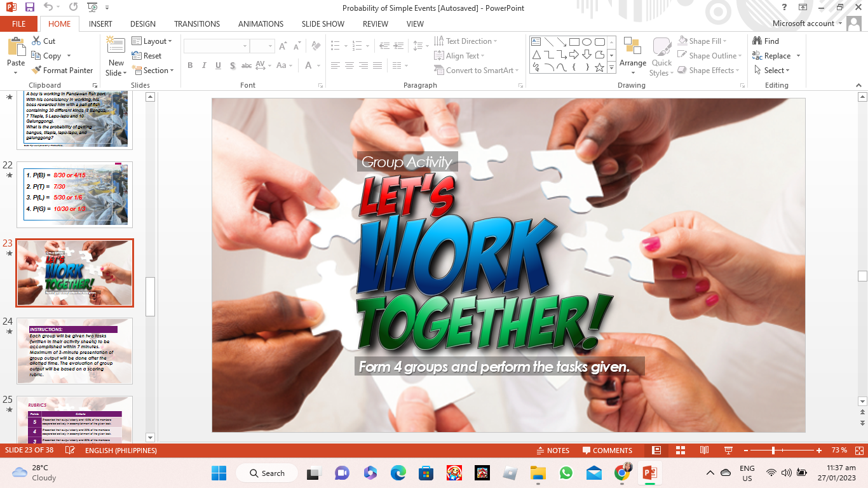
Task: Click Center paragraph alignment icon
Action: coord(349,65)
